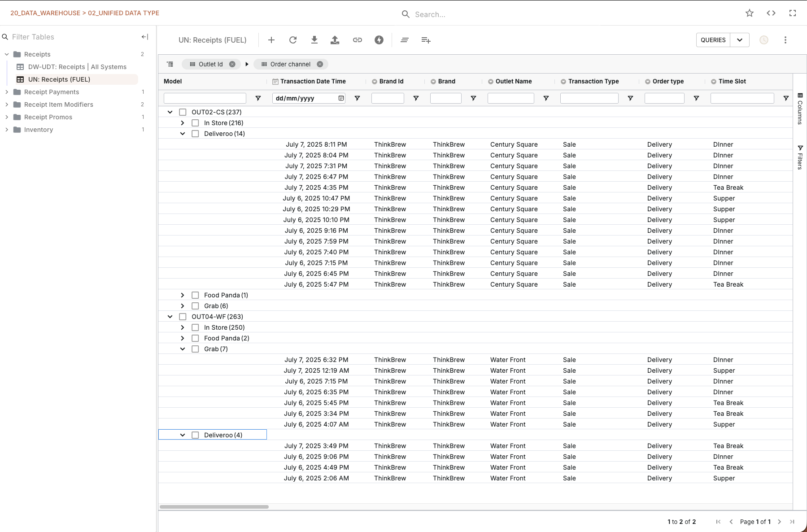807x532 pixels.
Task: Click the lightning bolt action icon
Action: (x=379, y=40)
